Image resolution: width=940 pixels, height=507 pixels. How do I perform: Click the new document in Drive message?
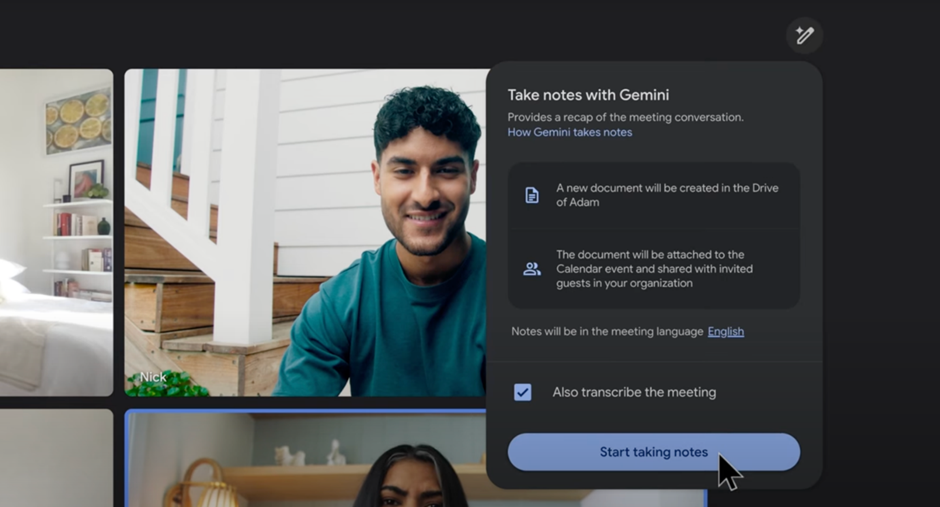pyautogui.click(x=667, y=195)
